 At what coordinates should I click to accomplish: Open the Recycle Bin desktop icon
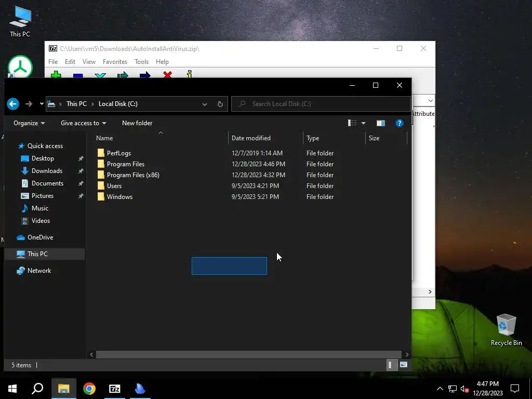(x=506, y=330)
